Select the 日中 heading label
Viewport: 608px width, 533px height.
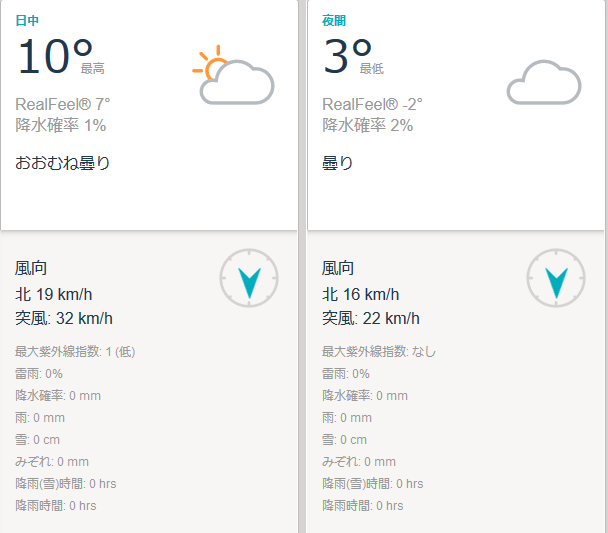click(27, 20)
